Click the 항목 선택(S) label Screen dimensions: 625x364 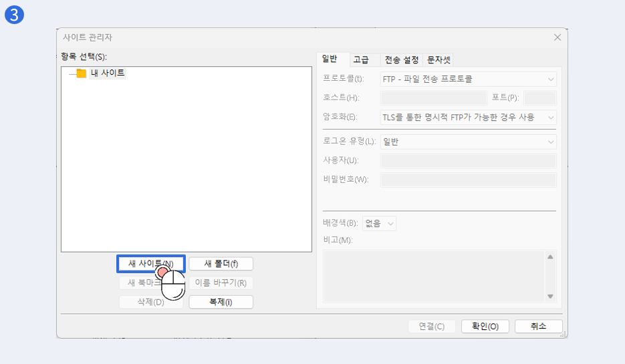tap(84, 57)
